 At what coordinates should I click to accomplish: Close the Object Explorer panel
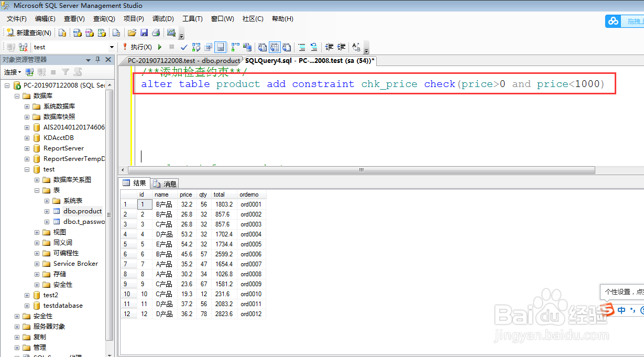coord(108,60)
